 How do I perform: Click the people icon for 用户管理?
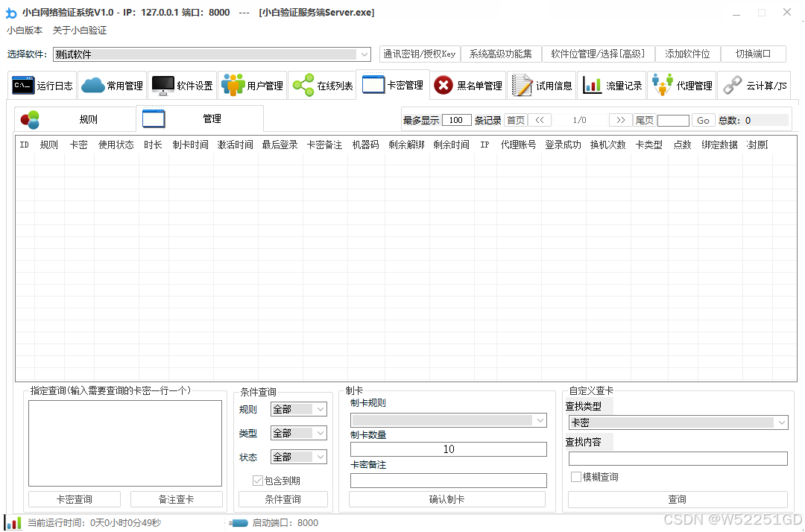point(233,85)
